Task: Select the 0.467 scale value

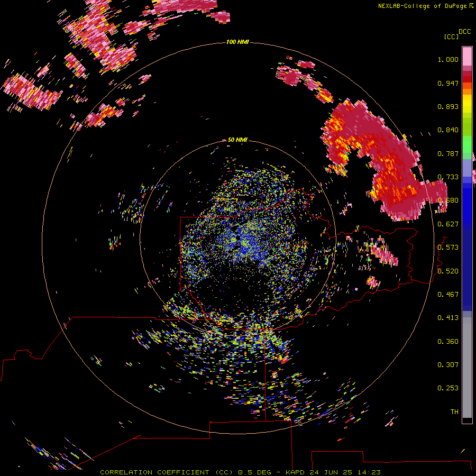Action: click(448, 295)
